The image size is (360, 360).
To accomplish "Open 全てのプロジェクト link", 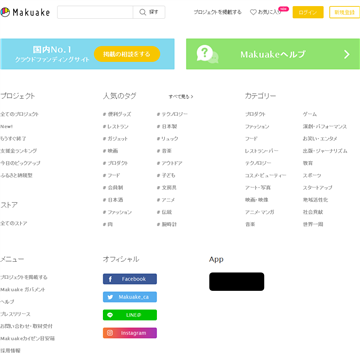I will [20, 114].
